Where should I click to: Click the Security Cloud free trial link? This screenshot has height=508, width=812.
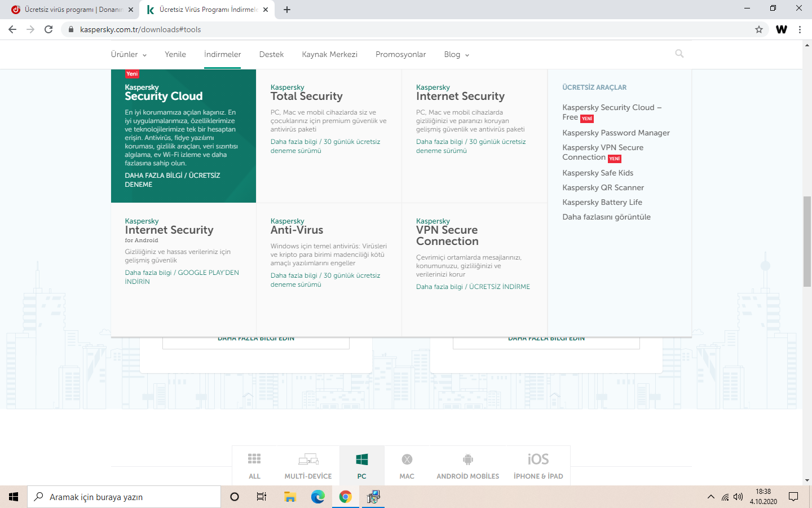[x=173, y=180]
